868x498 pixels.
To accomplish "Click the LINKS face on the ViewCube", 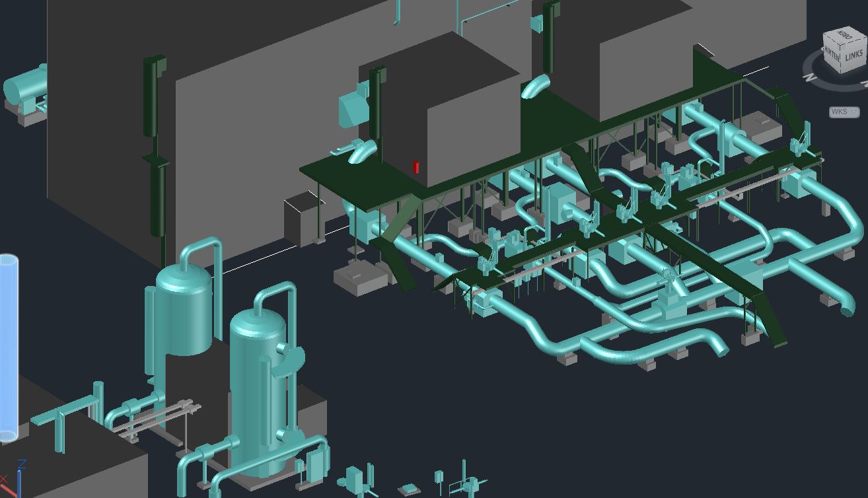I will (853, 56).
